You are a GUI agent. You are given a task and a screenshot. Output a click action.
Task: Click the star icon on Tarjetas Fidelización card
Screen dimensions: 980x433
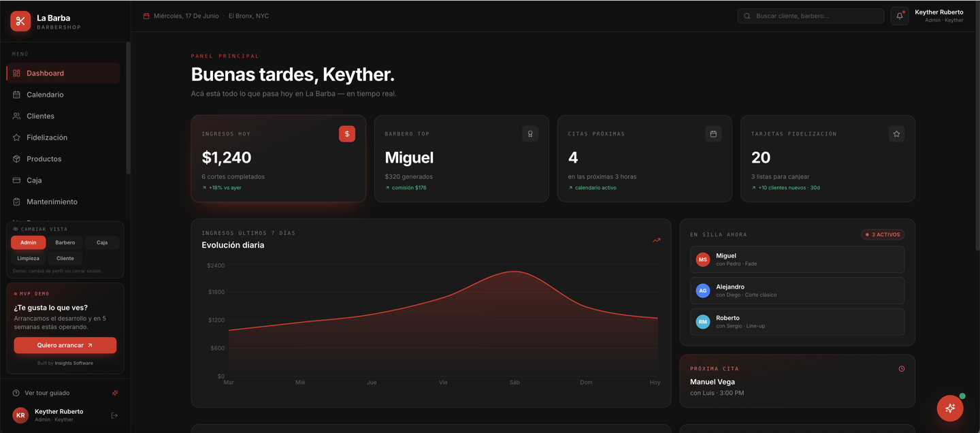[896, 134]
